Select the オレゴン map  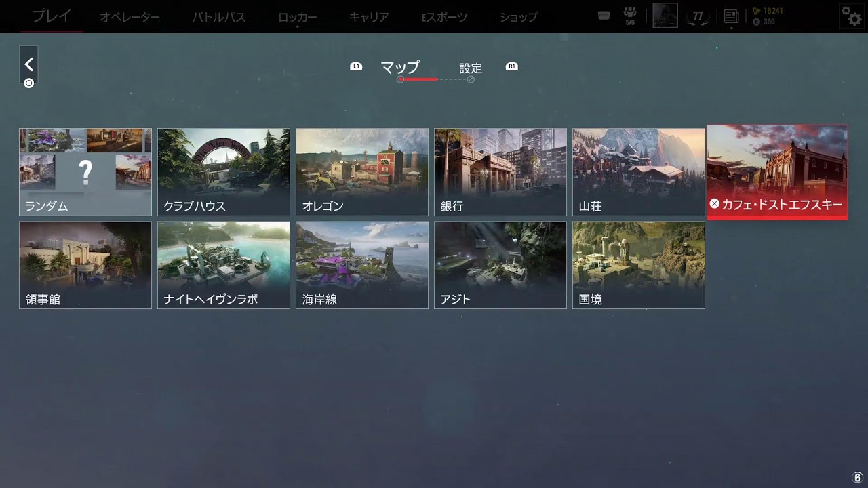coord(362,172)
